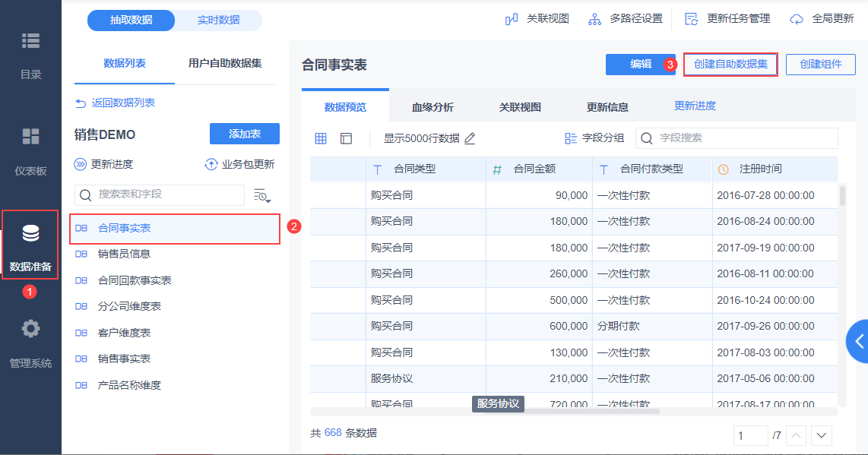
Task: Toggle to 实时数据 mode
Action: 219,21
